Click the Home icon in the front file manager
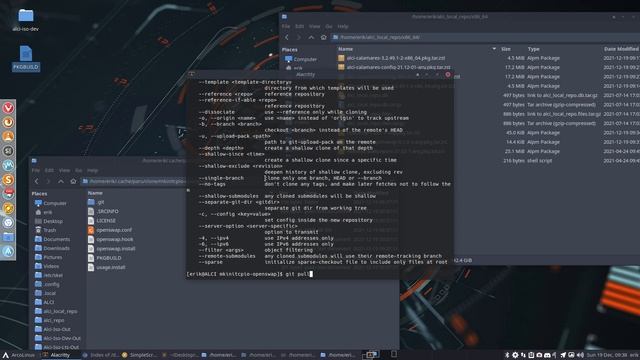 click(x=73, y=181)
